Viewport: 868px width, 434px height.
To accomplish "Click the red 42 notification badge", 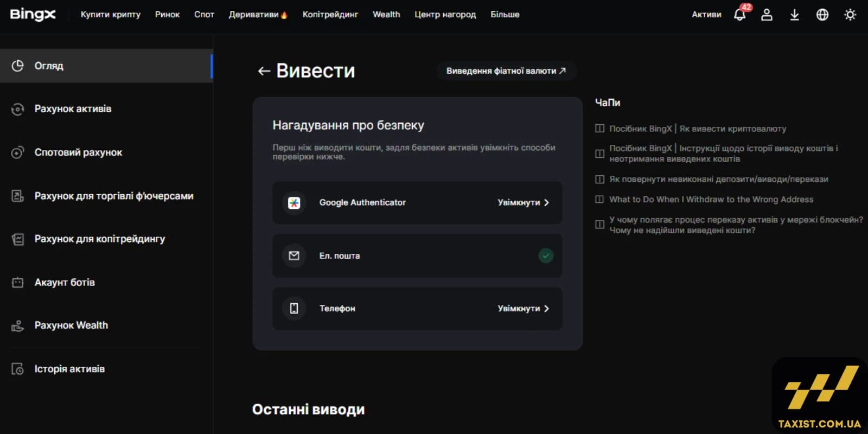I will click(x=746, y=8).
